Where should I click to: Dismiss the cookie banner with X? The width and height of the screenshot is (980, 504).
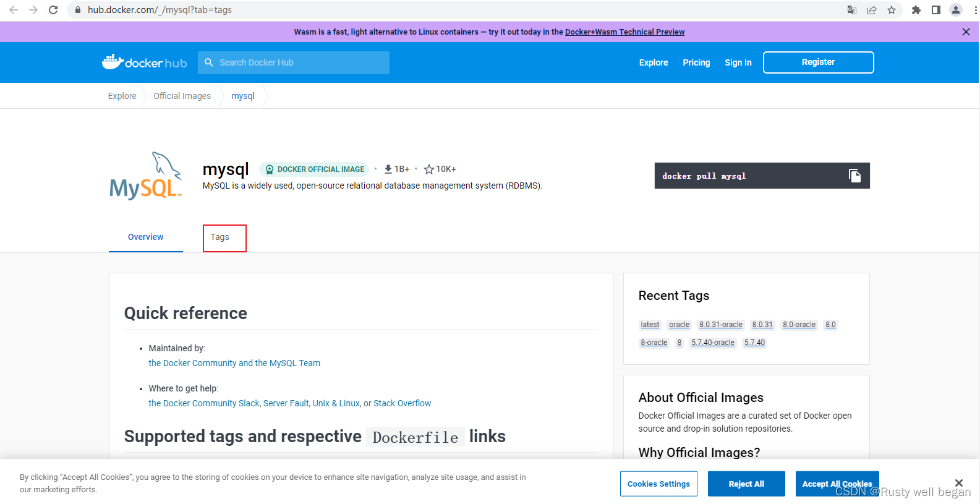coord(959,483)
